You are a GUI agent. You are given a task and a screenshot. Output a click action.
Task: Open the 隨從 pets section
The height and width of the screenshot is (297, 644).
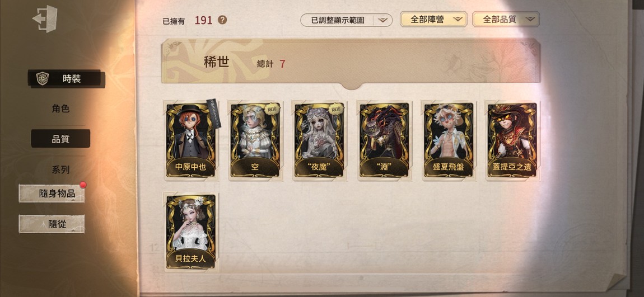(52, 224)
